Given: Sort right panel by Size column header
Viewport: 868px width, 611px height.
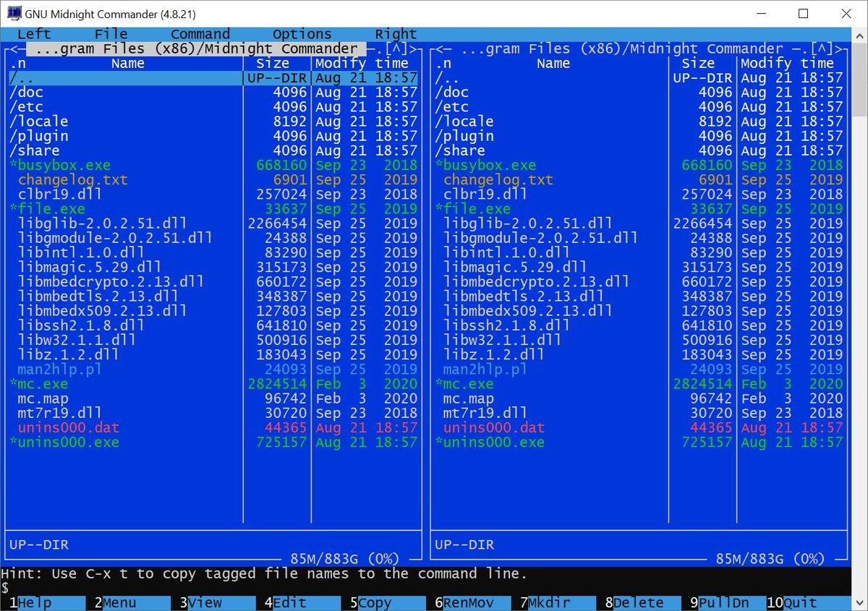Looking at the screenshot, I should [x=698, y=63].
